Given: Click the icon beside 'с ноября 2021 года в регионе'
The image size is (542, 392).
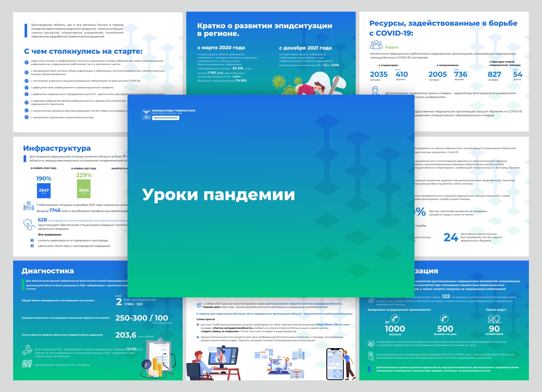Looking at the screenshot, I should (x=199, y=305).
